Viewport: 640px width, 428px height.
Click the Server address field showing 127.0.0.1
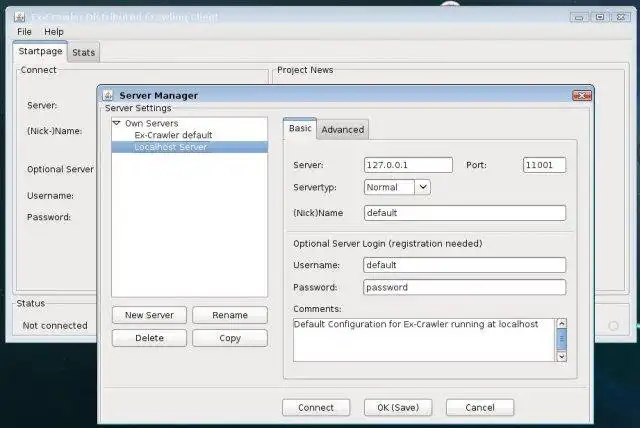408,165
